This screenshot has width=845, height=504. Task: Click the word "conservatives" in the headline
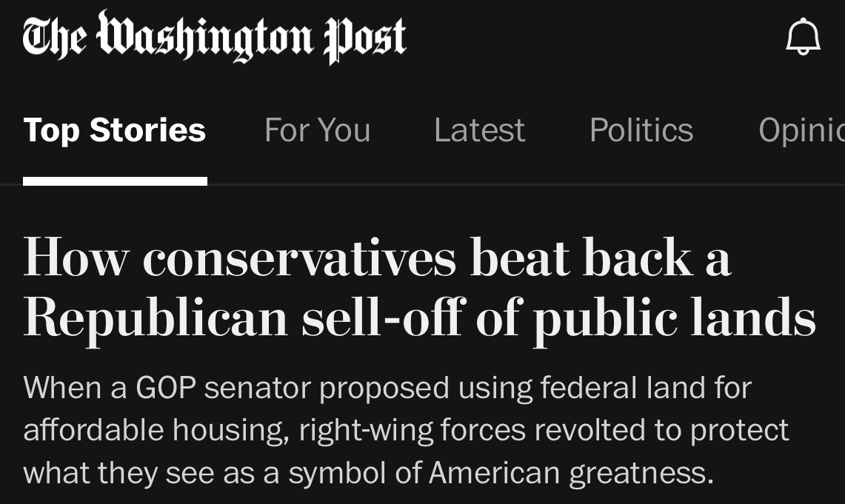coord(299,258)
